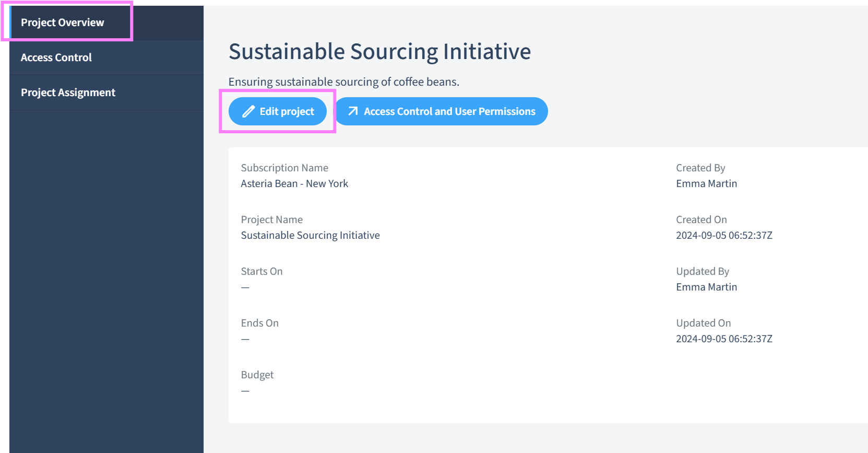Click the dash value under Starts On
The width and height of the screenshot is (868, 453).
coord(245,287)
